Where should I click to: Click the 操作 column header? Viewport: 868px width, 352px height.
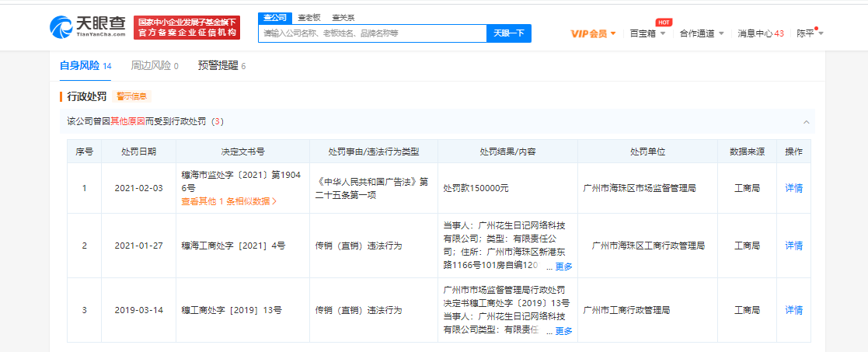[794, 151]
